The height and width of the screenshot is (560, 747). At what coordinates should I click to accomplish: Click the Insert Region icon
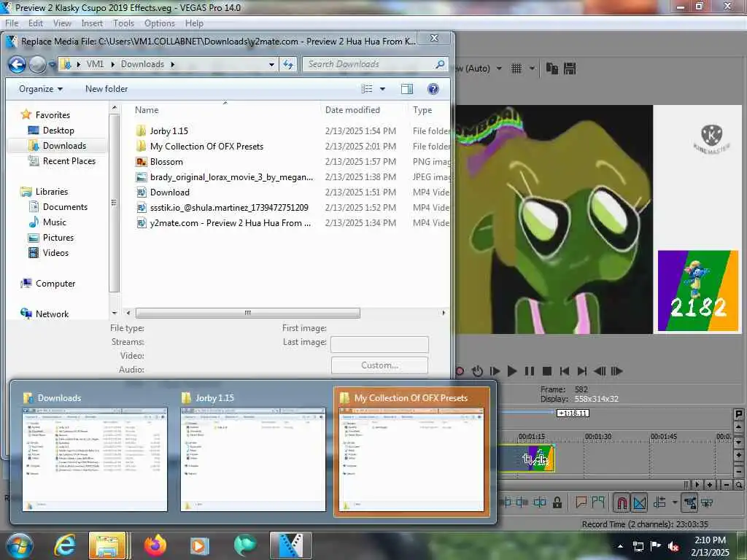(598, 502)
